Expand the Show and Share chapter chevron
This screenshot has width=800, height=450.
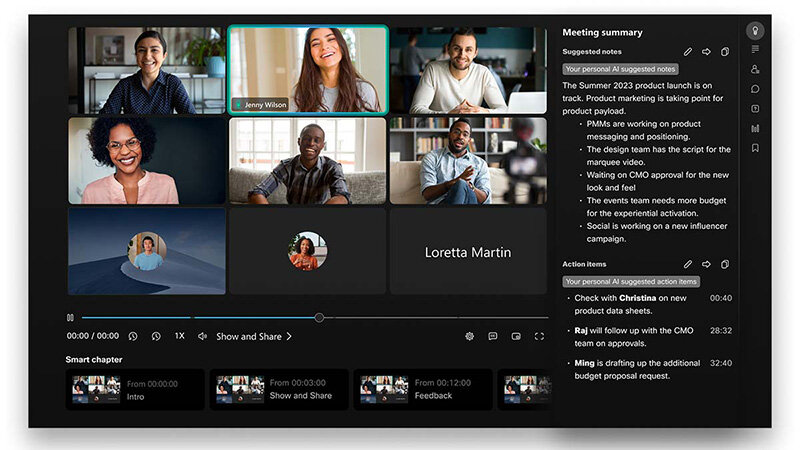tap(289, 336)
